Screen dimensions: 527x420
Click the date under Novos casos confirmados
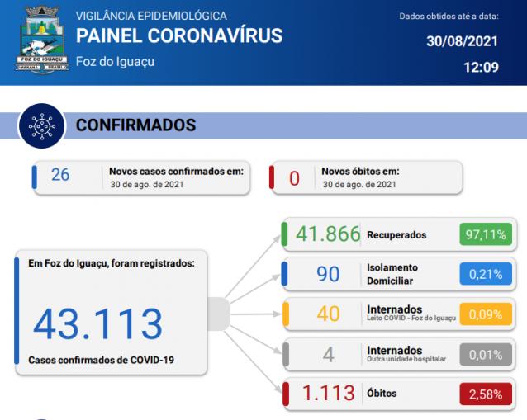[147, 184]
